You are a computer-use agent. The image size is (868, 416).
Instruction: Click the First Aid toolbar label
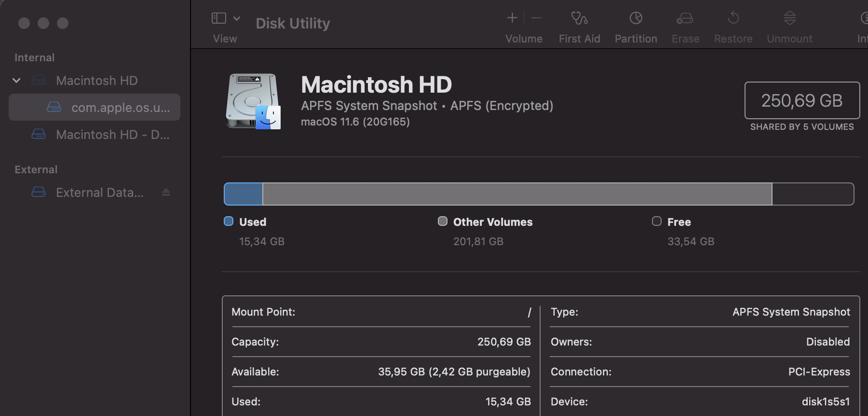pos(580,39)
